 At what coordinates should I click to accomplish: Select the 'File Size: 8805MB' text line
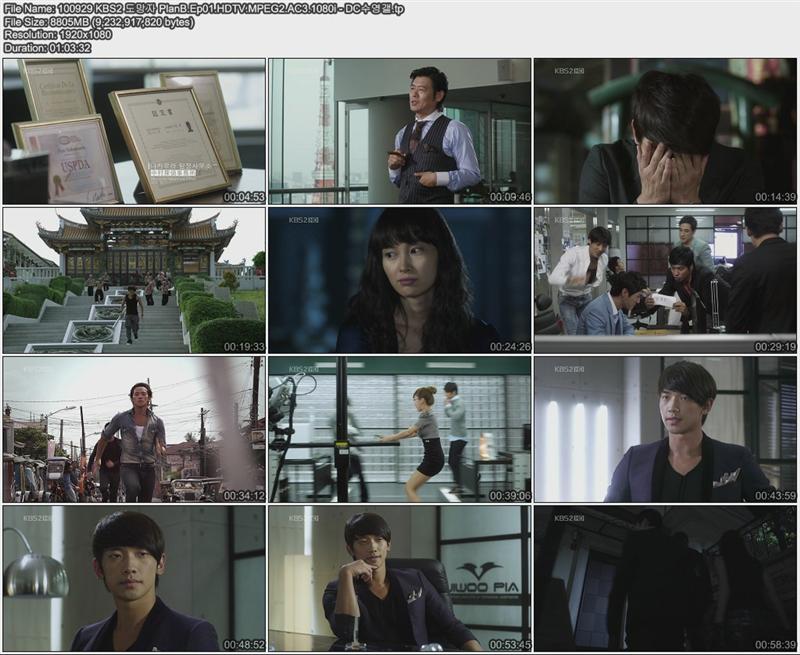pos(98,22)
